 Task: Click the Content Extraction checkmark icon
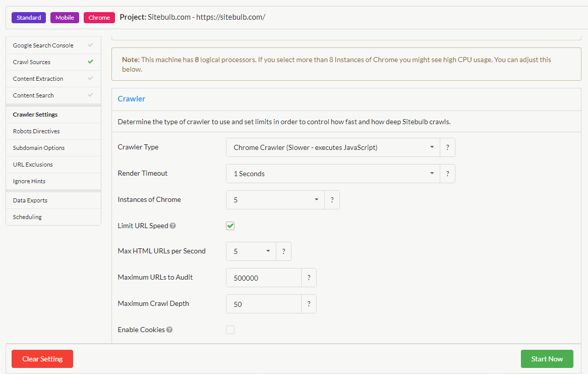(x=90, y=78)
